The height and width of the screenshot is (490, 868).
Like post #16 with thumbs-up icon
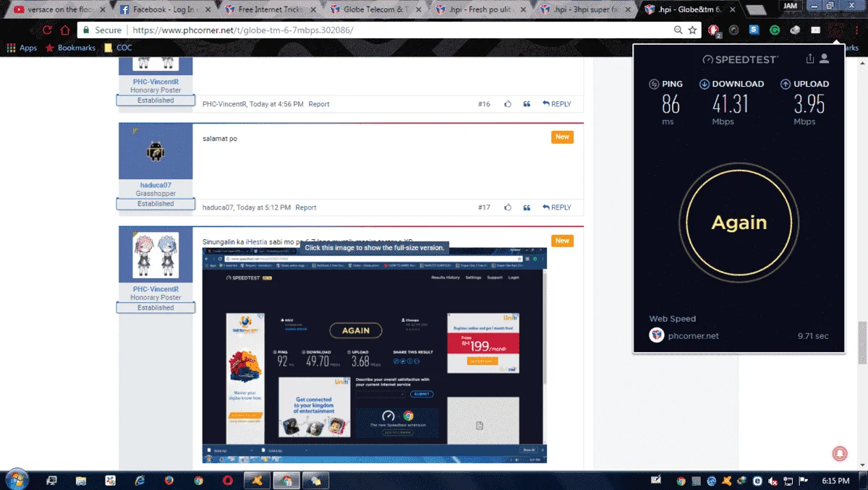pos(508,104)
